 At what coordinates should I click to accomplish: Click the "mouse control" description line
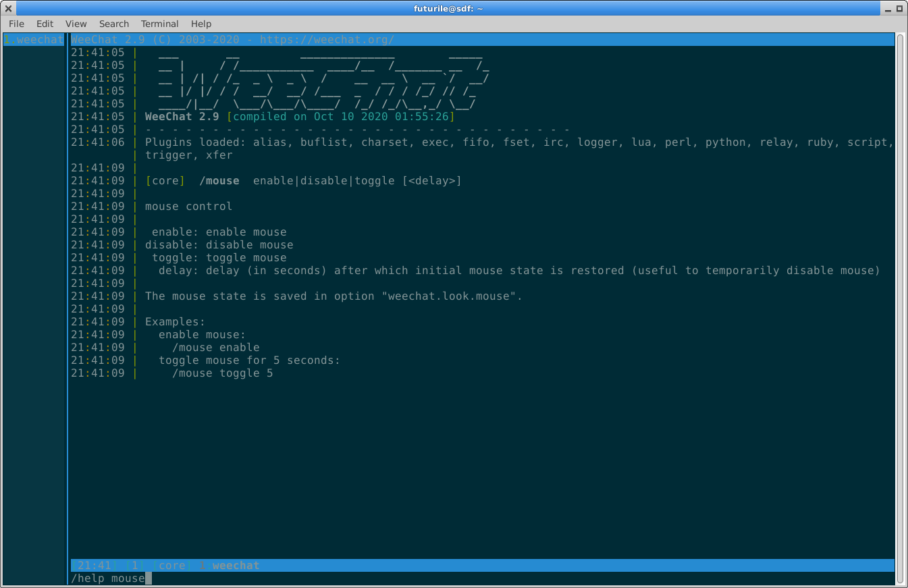point(189,207)
